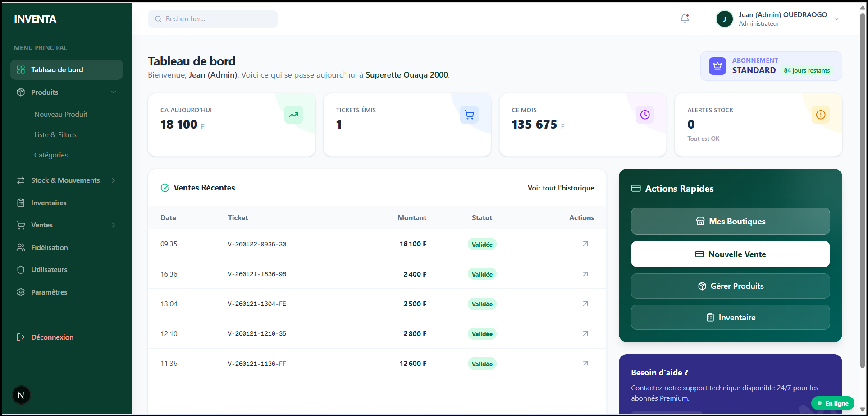The width and height of the screenshot is (868, 416).
Task: Click the En ligne status badge
Action: pyautogui.click(x=833, y=403)
